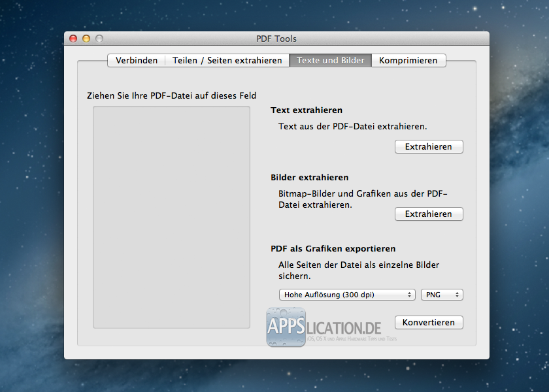549x392 pixels.
Task: Open the Hohe Auflösung (300 dpi) dropdown
Action: click(x=347, y=295)
